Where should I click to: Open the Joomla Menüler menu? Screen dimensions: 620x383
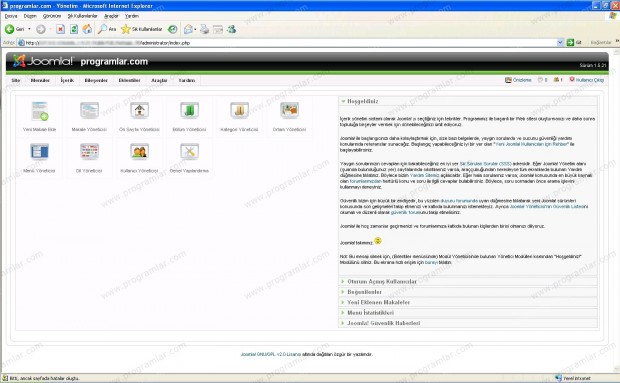coord(40,80)
